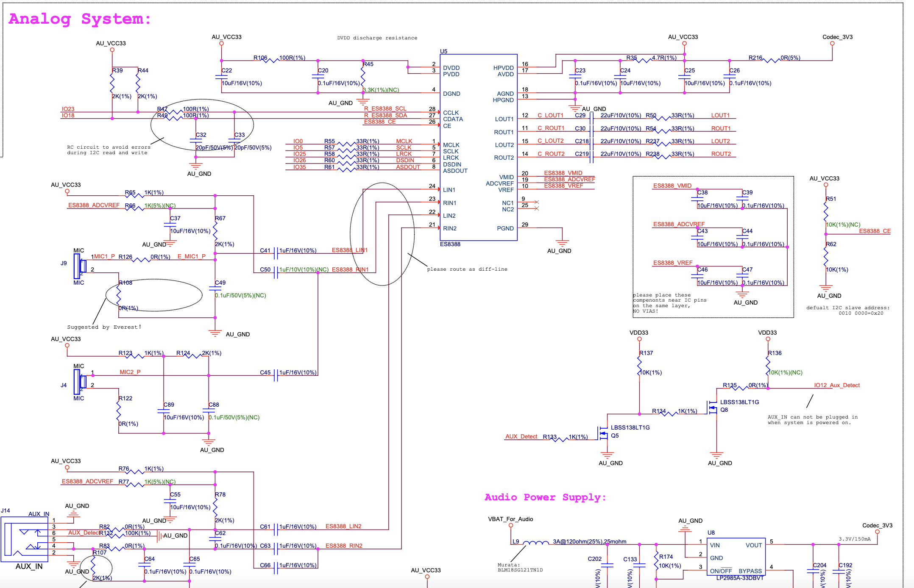Select the U5 designator above the codec
The height and width of the screenshot is (588, 914).
(443, 51)
